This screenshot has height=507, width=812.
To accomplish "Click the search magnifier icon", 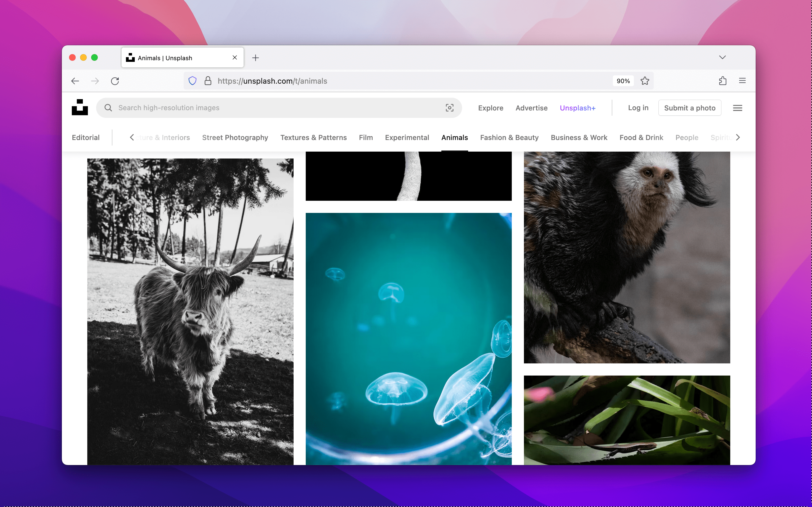I will point(108,108).
